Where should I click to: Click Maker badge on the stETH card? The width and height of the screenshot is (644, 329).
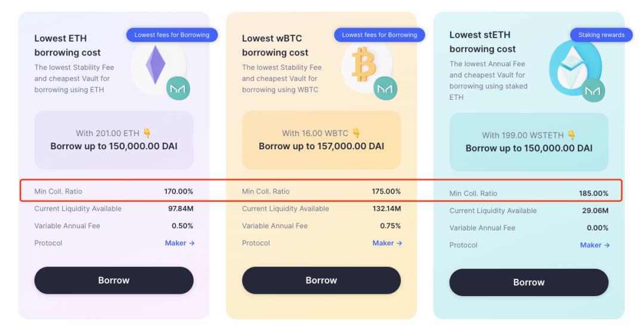point(593,91)
